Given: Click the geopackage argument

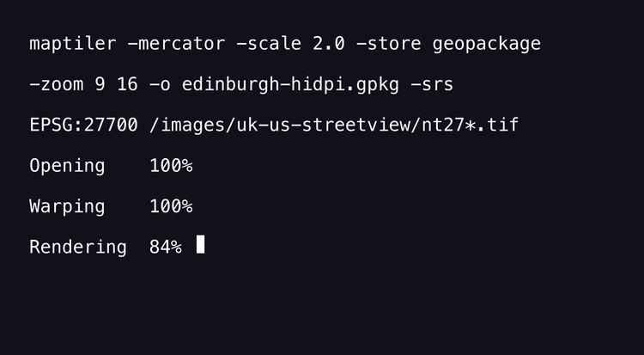Looking at the screenshot, I should point(487,43).
